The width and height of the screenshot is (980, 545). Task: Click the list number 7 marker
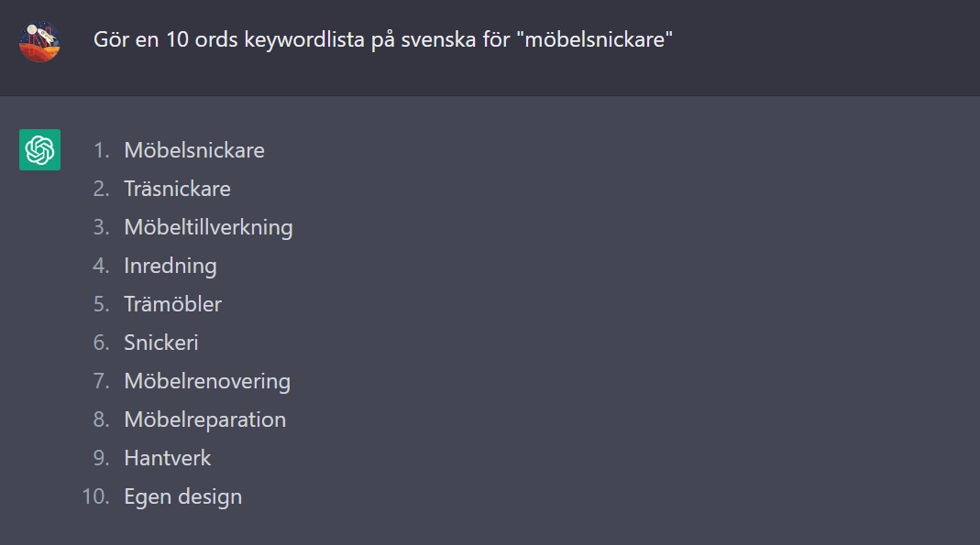[x=101, y=381]
